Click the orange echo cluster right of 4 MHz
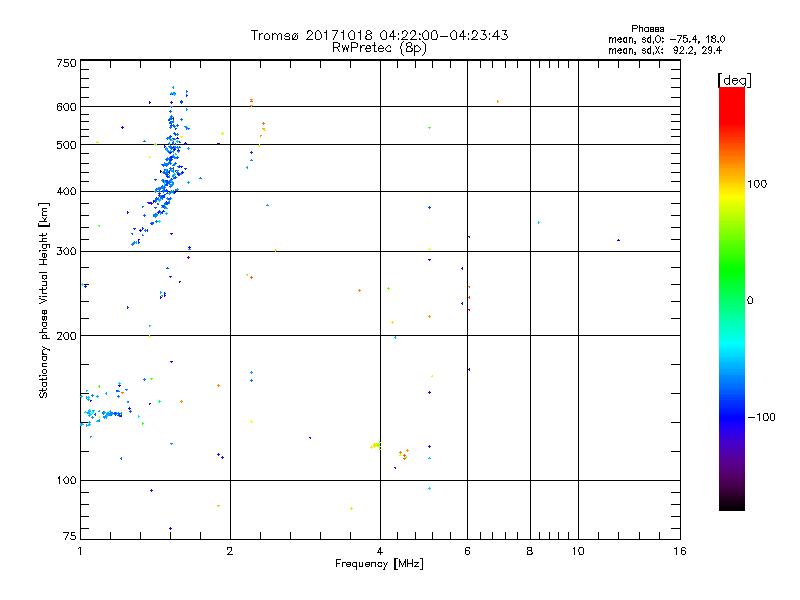 [x=404, y=454]
